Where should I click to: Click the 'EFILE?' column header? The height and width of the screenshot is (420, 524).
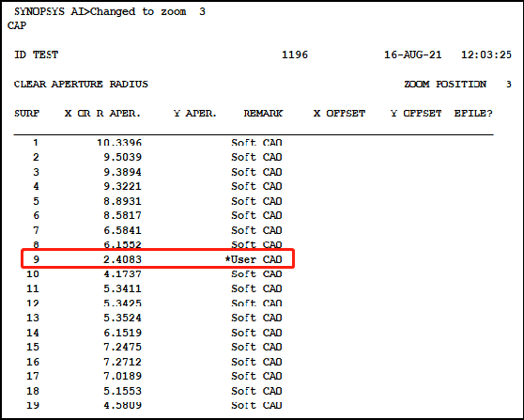[x=473, y=114]
